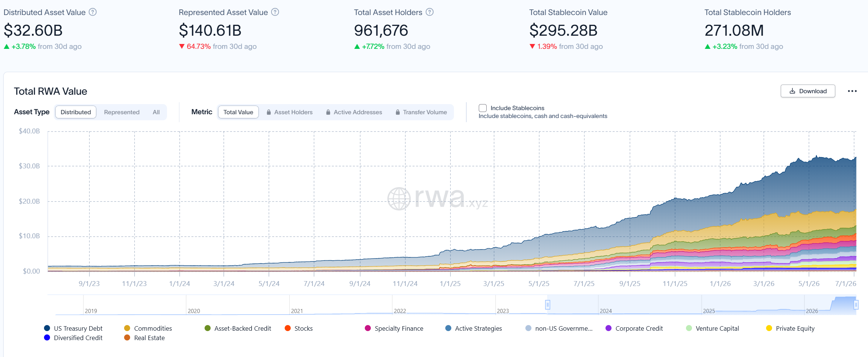Click the $140.61B represented asset value

click(210, 30)
